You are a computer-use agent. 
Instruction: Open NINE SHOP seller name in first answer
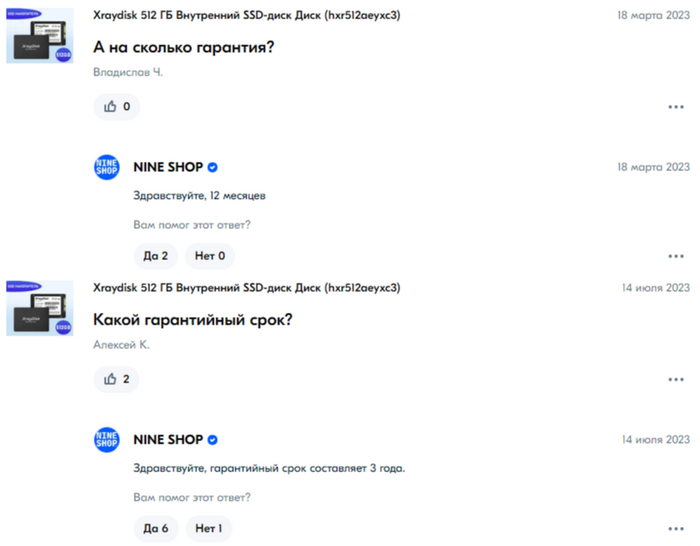(x=167, y=167)
